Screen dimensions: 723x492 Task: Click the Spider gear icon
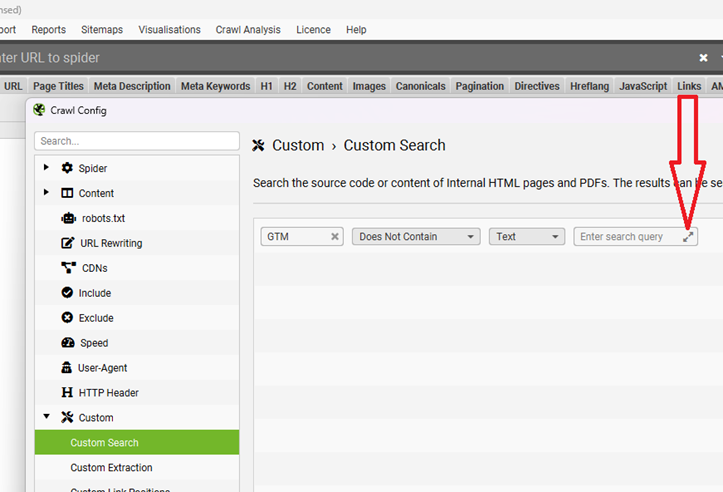67,168
